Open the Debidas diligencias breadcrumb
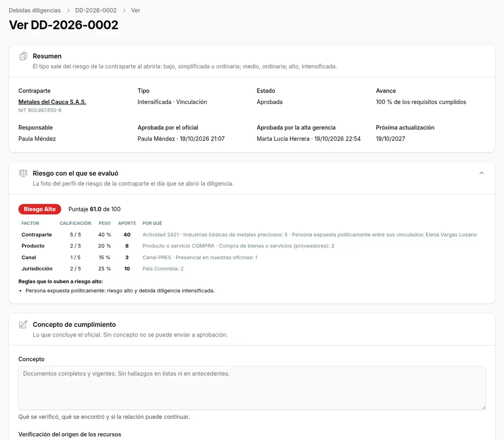 pyautogui.click(x=35, y=10)
